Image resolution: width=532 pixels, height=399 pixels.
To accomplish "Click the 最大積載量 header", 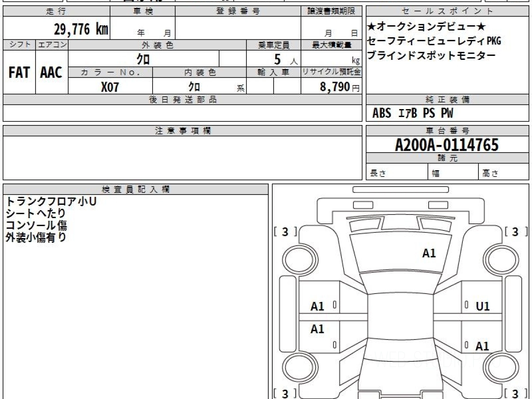I will (332, 45).
